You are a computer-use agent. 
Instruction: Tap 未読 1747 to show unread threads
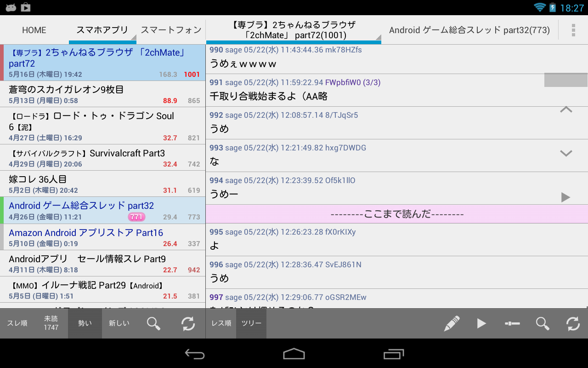51,323
